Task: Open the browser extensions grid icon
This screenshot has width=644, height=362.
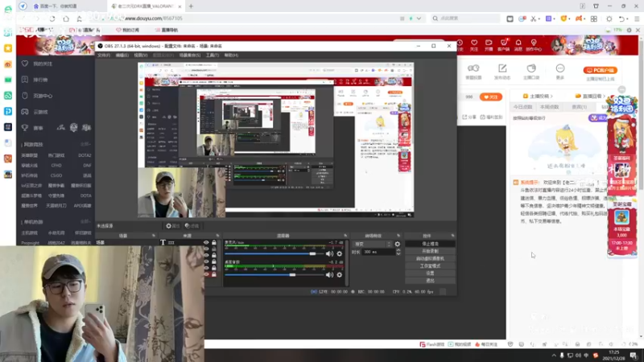Action: pyautogui.click(x=594, y=19)
